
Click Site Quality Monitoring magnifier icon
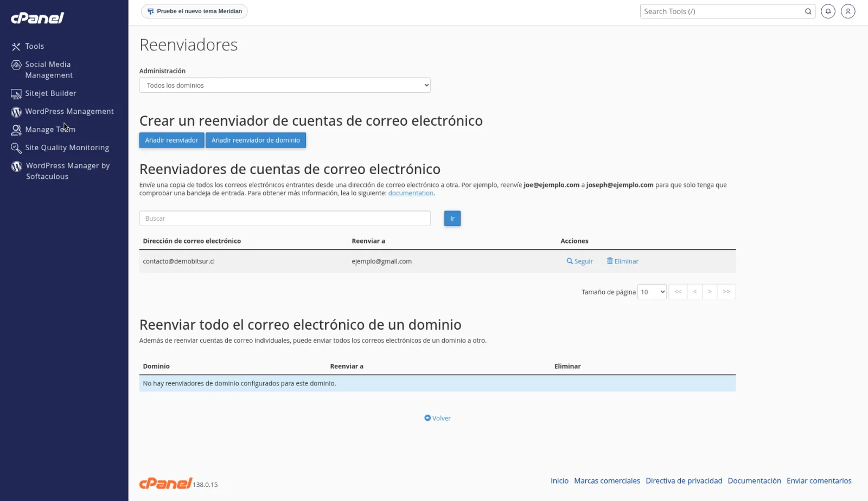tap(16, 147)
